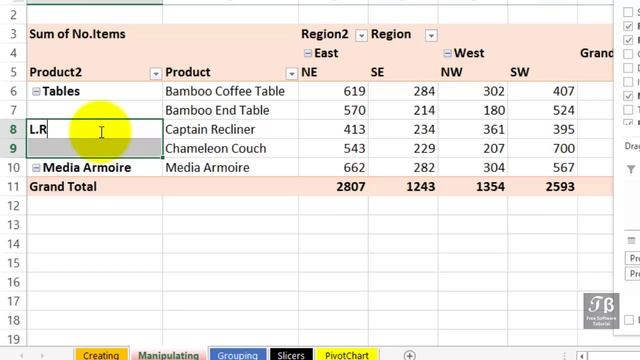Image resolution: width=640 pixels, height=360 pixels.
Task: Click the Grand Total row label
Action: (95, 187)
